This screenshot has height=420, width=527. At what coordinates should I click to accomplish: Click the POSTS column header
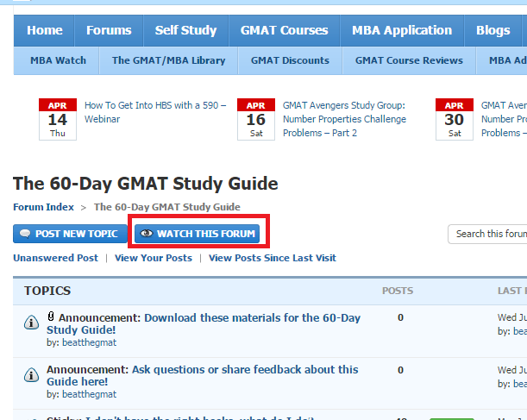coord(398,291)
